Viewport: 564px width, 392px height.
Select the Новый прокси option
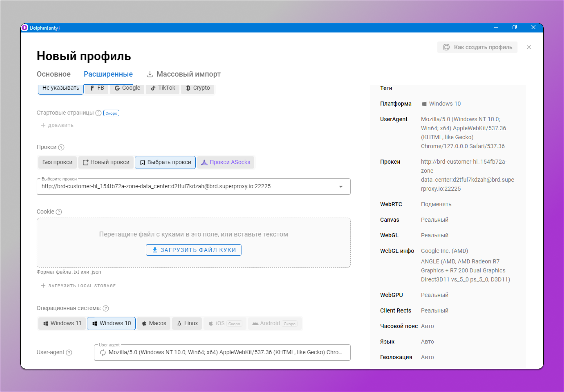click(106, 162)
